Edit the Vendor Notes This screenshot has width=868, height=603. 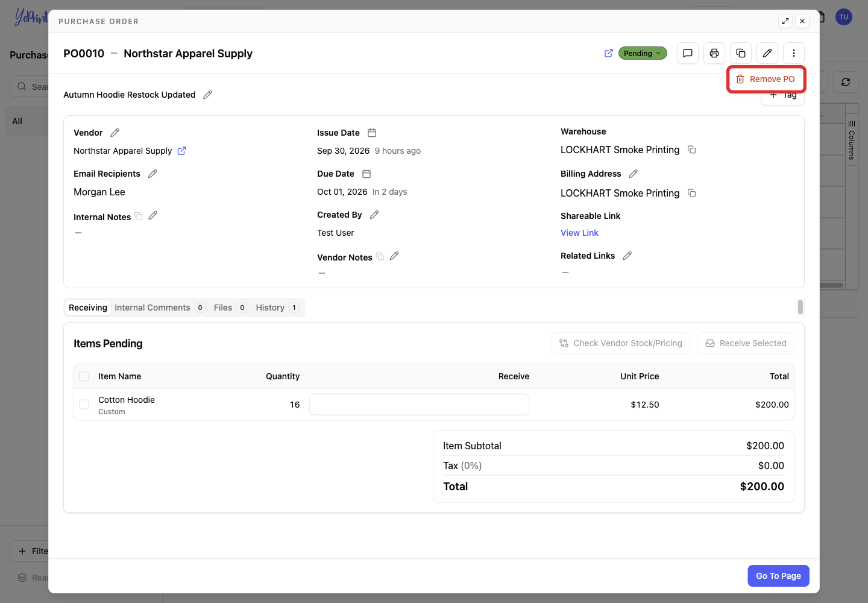click(x=394, y=256)
